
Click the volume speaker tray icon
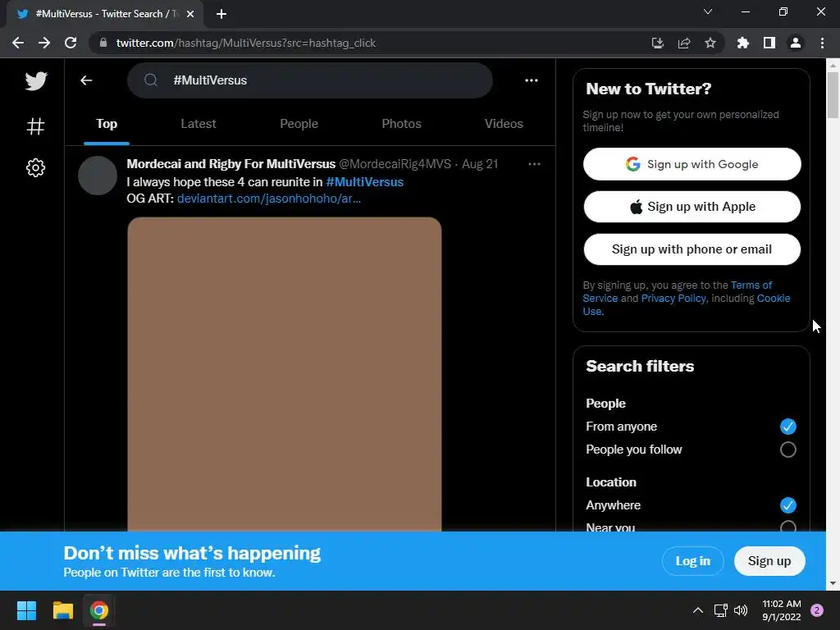(741, 610)
